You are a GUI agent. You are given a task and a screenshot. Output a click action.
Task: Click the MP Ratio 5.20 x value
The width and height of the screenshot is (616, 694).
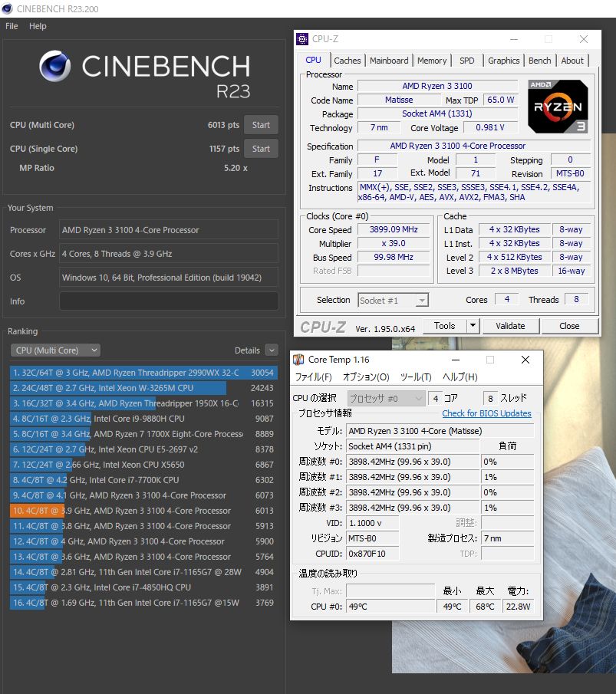(236, 168)
